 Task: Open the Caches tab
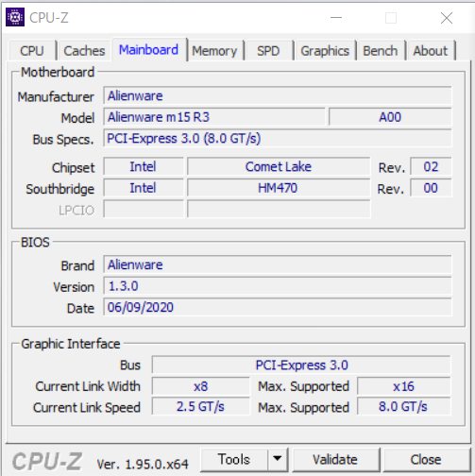(84, 51)
